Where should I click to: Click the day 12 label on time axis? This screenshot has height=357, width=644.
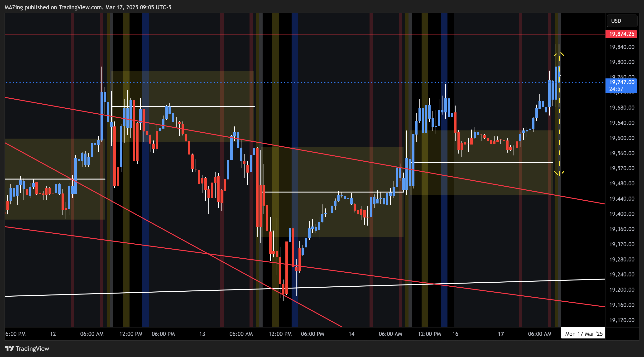click(x=53, y=334)
